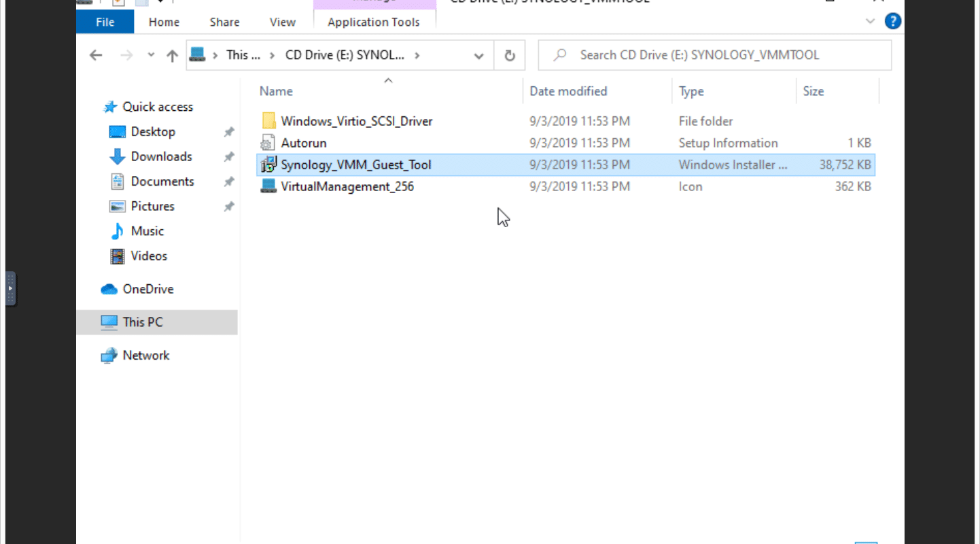
Task: Click the search CD Drive input field
Action: point(715,55)
